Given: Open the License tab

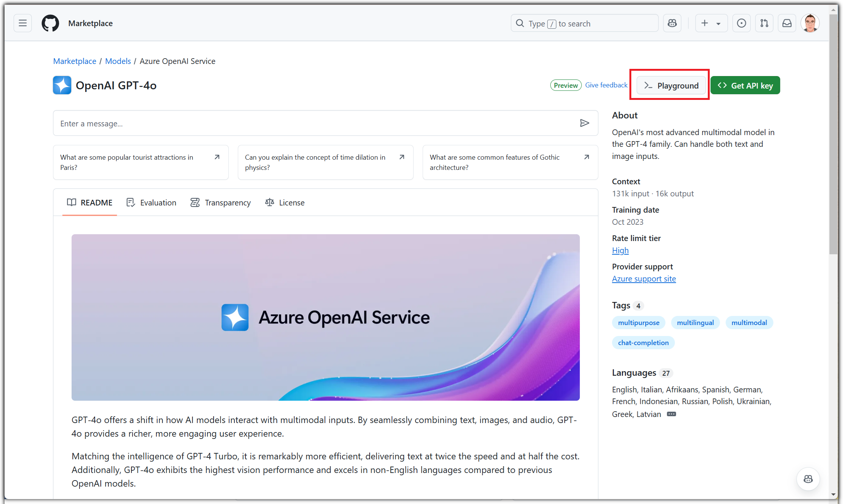Looking at the screenshot, I should click(x=285, y=202).
